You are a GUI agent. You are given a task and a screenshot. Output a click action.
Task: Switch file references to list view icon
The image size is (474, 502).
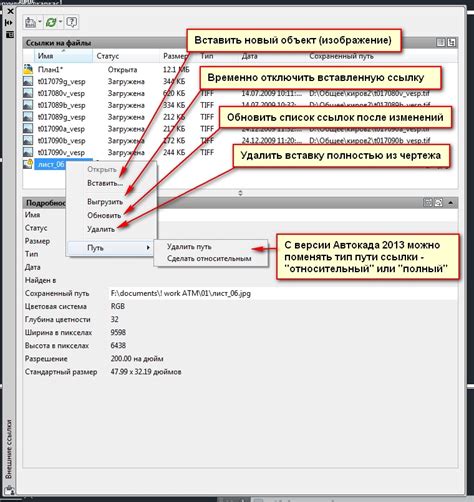coord(441,42)
